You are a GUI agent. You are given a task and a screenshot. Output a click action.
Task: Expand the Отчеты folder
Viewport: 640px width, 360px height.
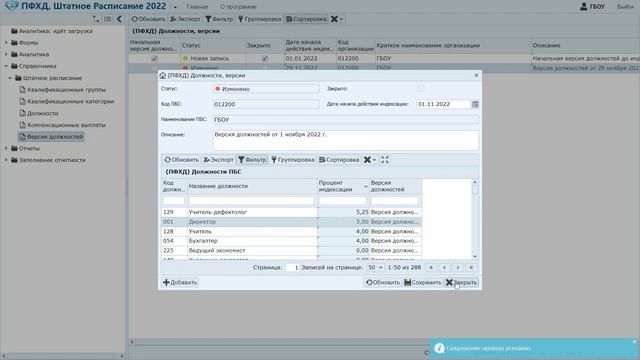click(x=6, y=148)
